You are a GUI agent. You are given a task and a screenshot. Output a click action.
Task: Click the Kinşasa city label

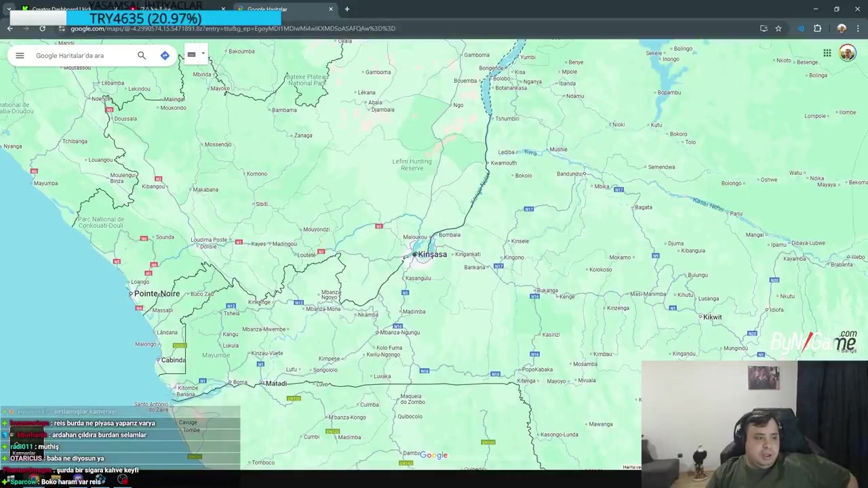click(432, 254)
